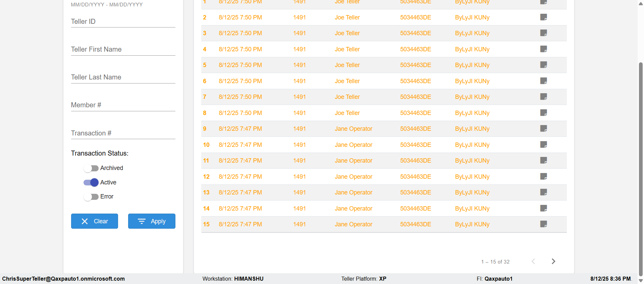Click the note icon in row 12

(543, 176)
